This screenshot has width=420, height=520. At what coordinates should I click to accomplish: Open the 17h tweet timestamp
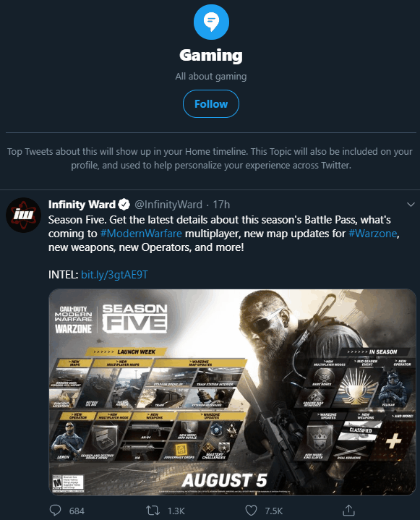[221, 205]
